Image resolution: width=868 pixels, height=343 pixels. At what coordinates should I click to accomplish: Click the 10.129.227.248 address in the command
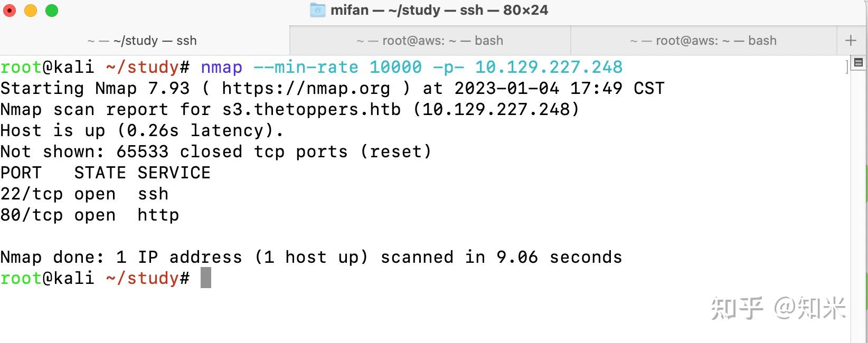[549, 67]
